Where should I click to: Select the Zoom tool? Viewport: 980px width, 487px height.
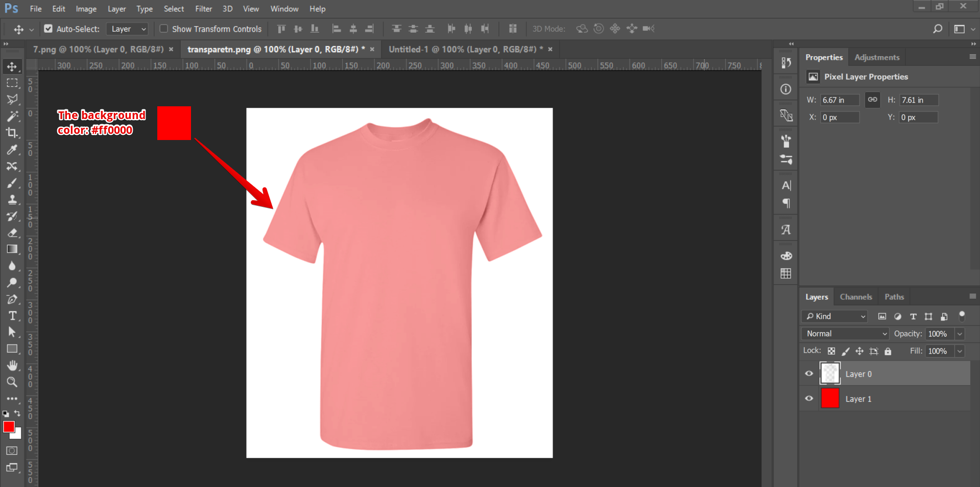tap(12, 382)
